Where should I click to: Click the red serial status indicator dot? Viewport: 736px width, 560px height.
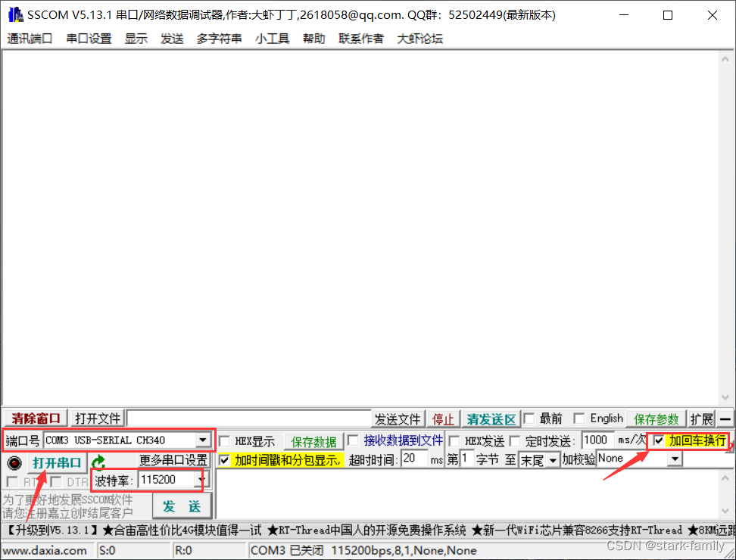(14, 463)
